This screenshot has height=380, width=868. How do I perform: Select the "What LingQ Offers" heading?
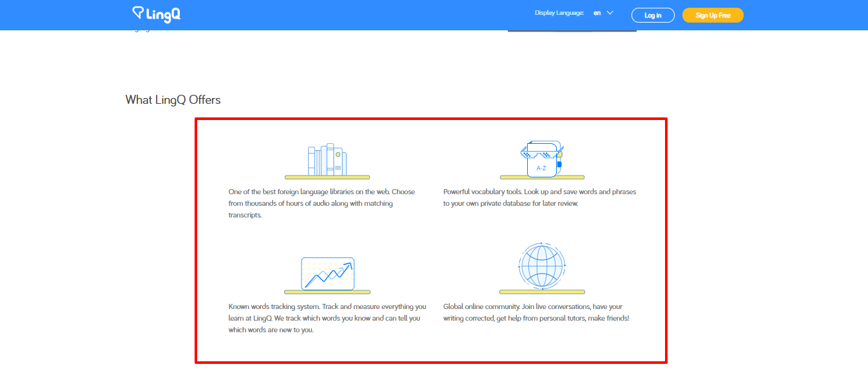point(173,100)
